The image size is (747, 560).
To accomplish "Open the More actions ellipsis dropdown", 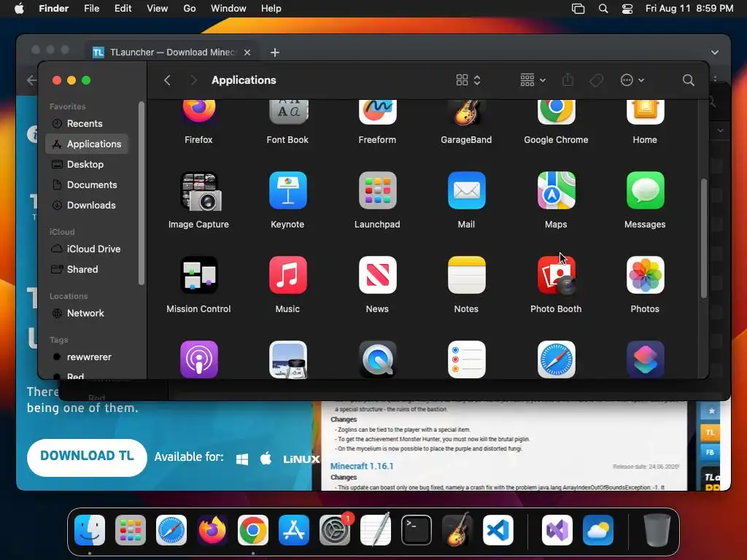I will (632, 80).
